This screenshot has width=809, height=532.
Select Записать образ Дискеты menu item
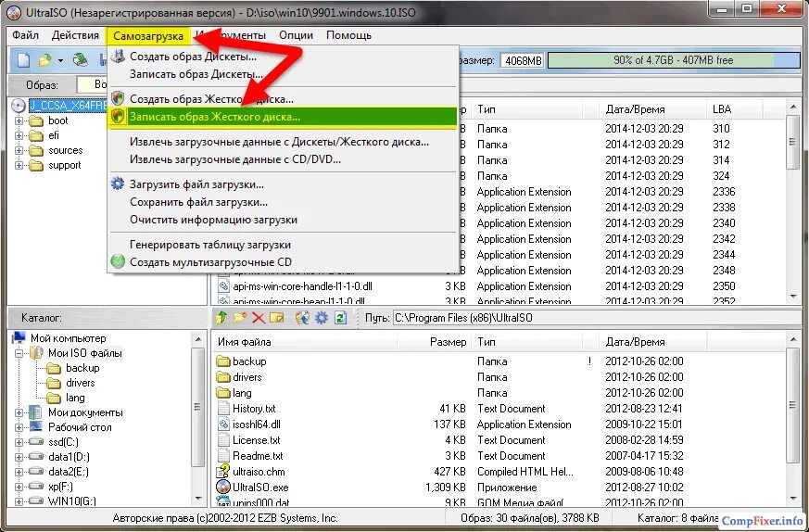click(283, 74)
